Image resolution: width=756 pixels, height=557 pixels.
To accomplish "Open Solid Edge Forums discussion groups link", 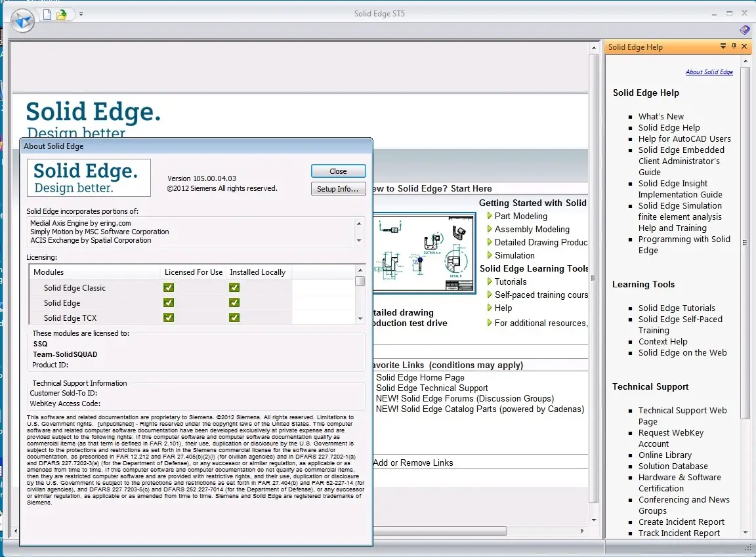I will point(465,399).
